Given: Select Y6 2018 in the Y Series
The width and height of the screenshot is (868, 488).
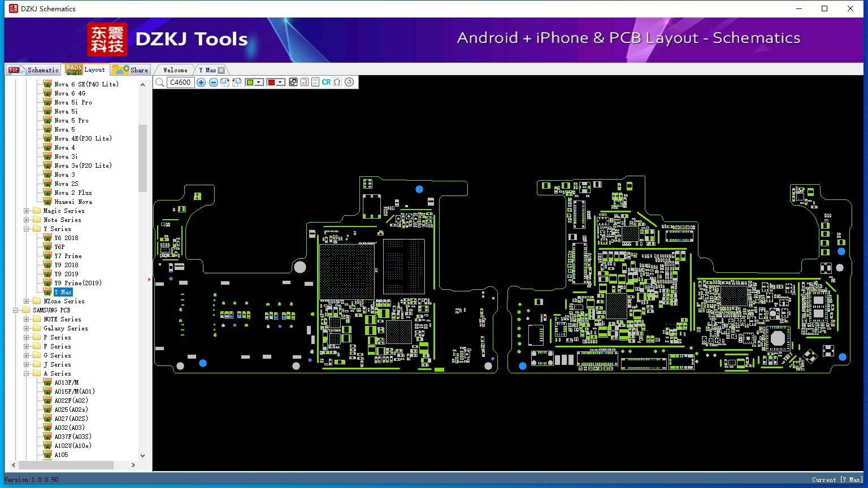Looking at the screenshot, I should [66, 238].
